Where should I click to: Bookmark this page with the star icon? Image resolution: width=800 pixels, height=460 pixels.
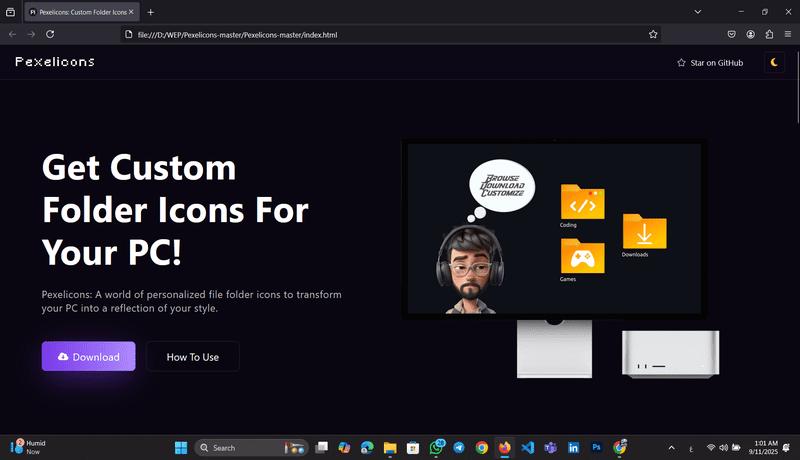click(x=653, y=35)
